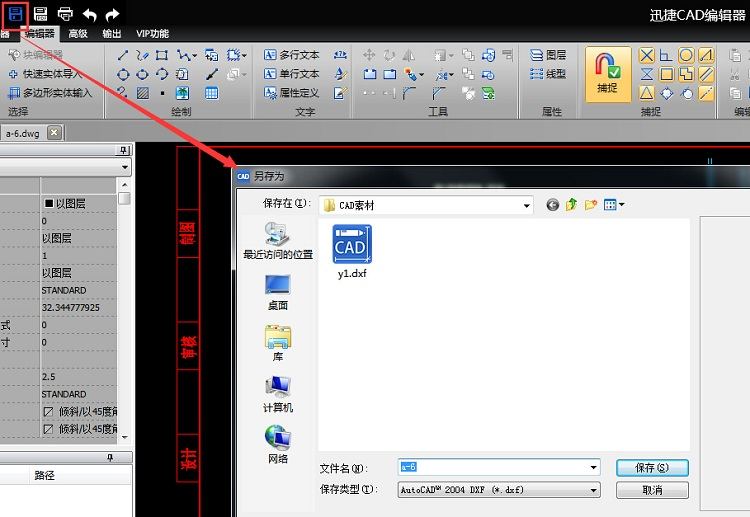750x517 pixels.
Task: Tick the first 倾斜/以45度角 checkbox
Action: pos(48,411)
